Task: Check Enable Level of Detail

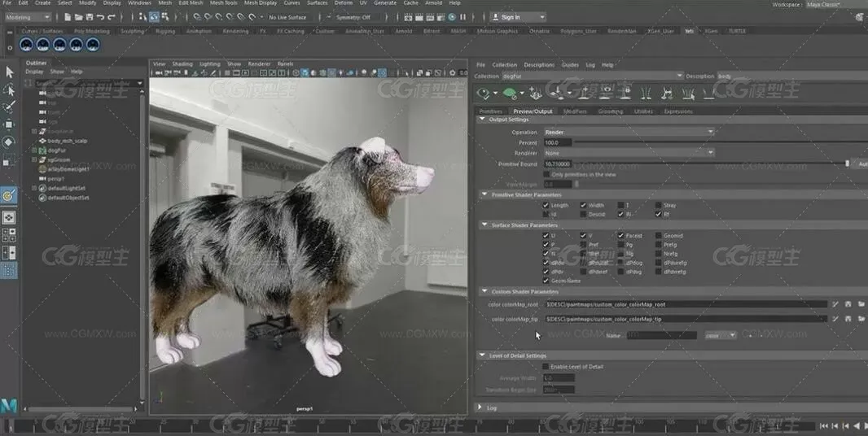Action: pos(546,366)
